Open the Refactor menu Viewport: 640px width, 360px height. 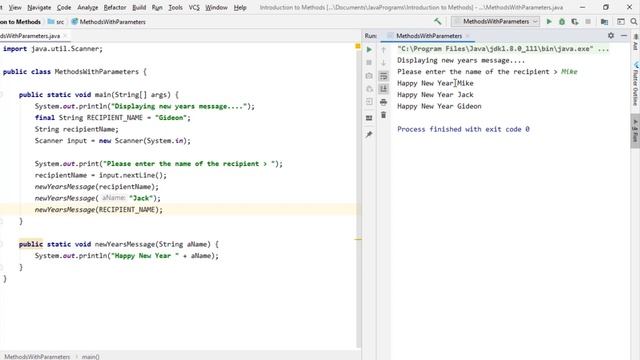(115, 7)
